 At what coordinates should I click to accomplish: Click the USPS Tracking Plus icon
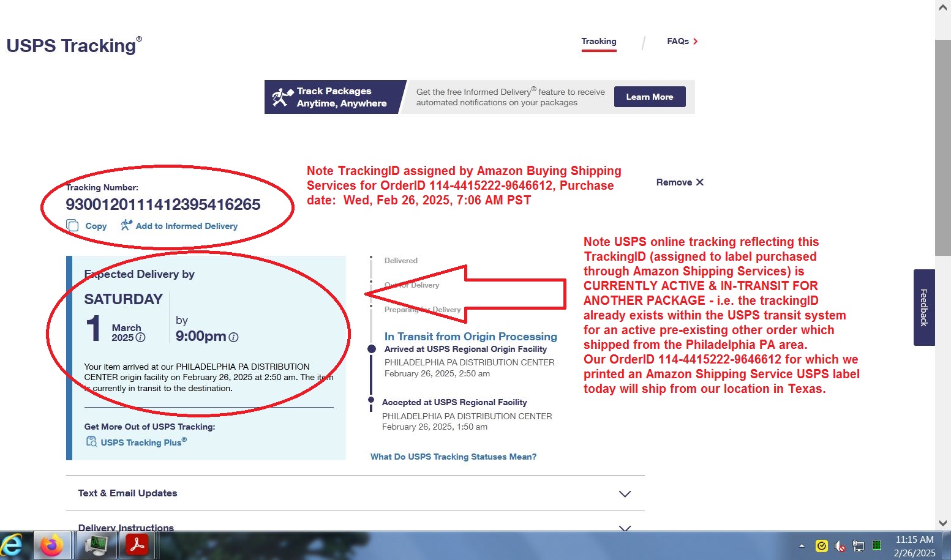[x=92, y=442]
